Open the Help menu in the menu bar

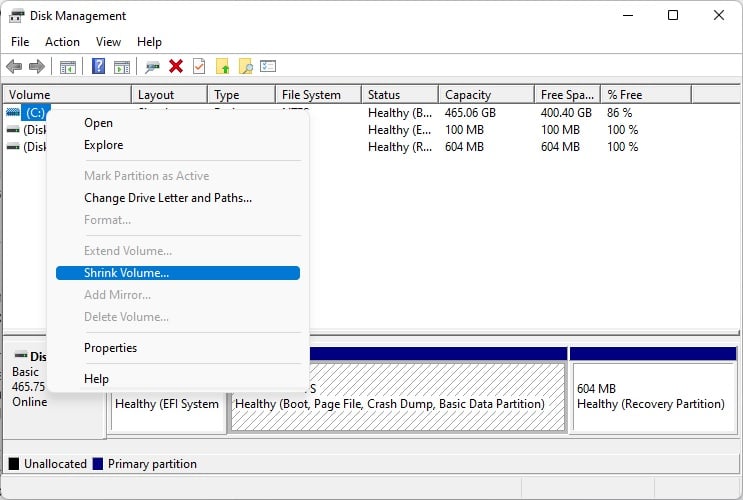point(149,42)
